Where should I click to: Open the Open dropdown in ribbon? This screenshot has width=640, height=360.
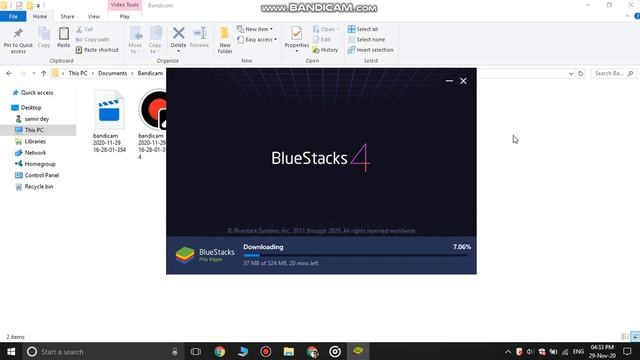(326, 29)
